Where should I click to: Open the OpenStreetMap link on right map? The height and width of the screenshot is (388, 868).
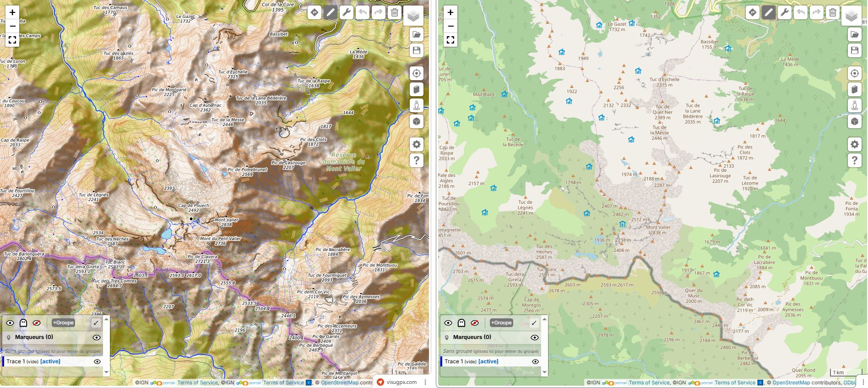click(791, 383)
